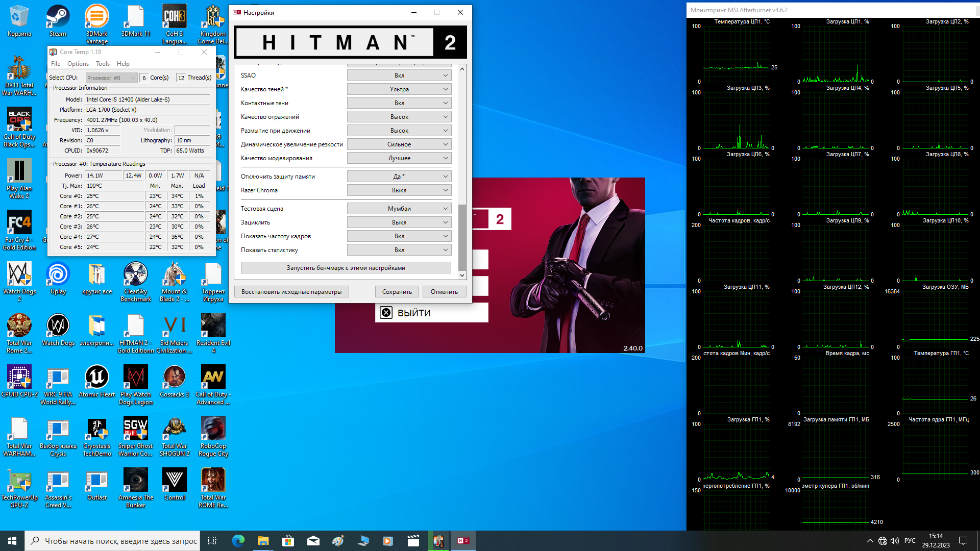Open Качество теней dropdown

(x=399, y=89)
